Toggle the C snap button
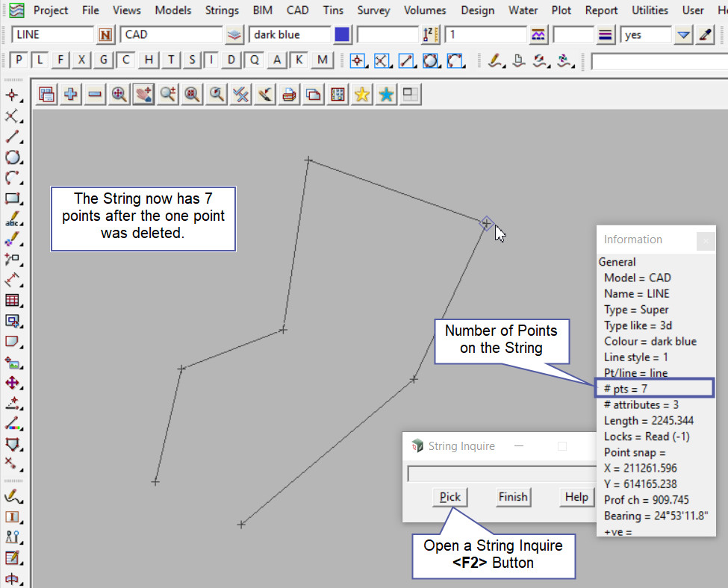 (127, 60)
